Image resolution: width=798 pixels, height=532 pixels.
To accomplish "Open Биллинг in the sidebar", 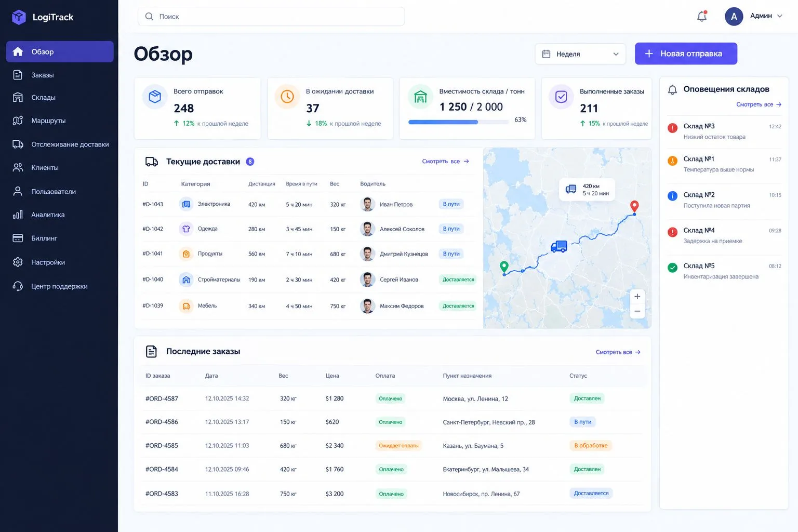I will click(x=60, y=238).
